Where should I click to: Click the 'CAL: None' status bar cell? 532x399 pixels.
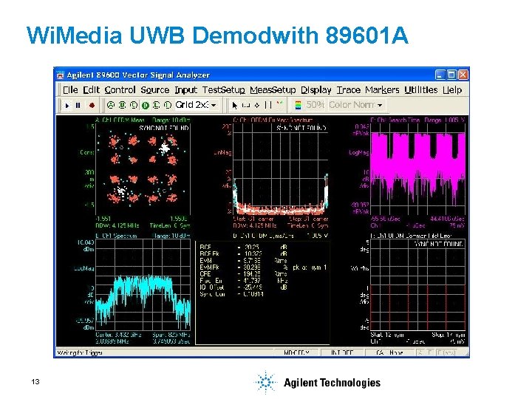coord(389,353)
